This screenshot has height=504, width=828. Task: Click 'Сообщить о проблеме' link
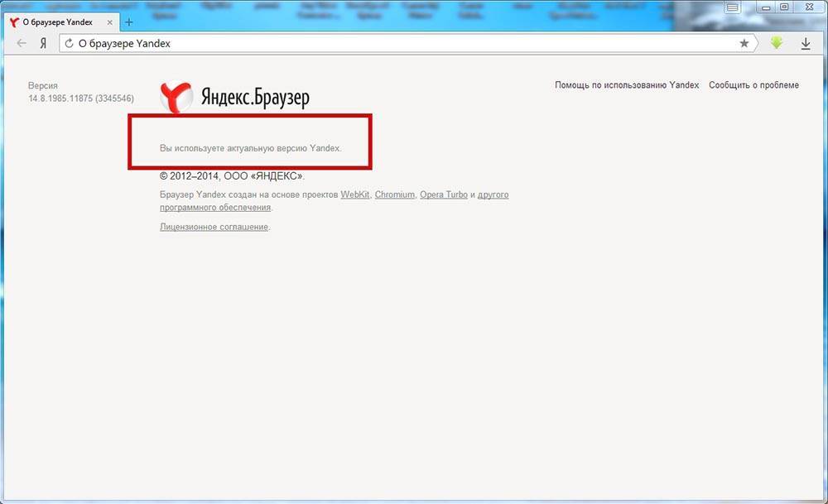753,85
